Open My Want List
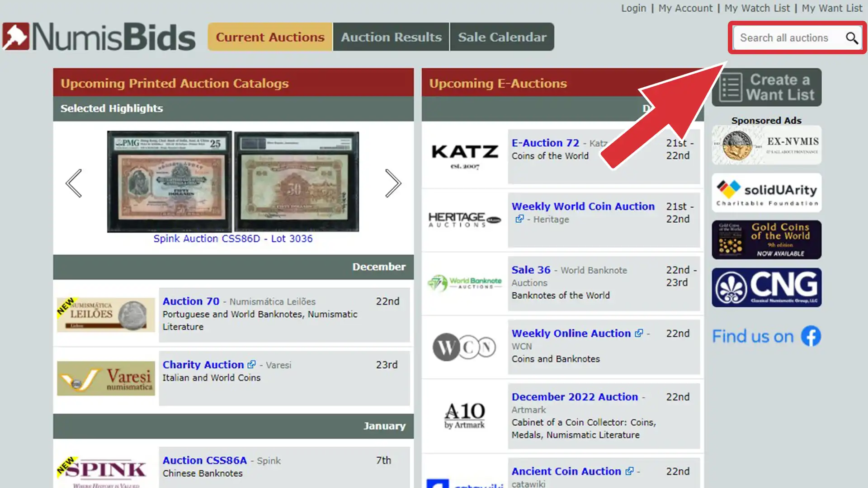This screenshot has width=868, height=488. [832, 8]
